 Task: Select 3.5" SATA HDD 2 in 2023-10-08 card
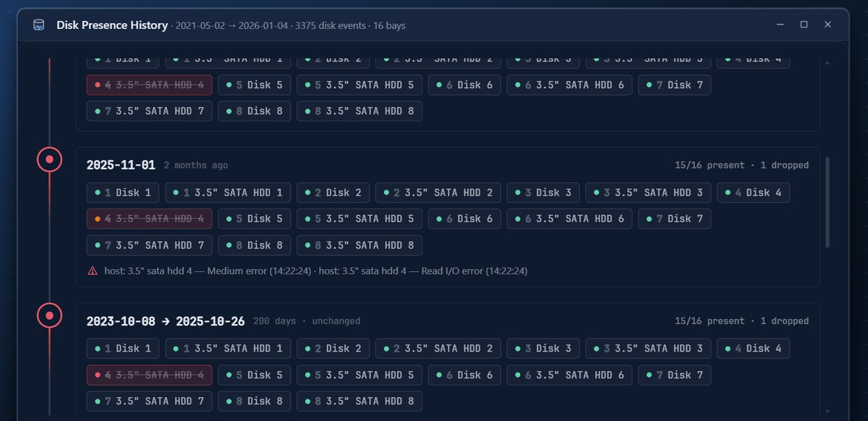[x=438, y=349]
